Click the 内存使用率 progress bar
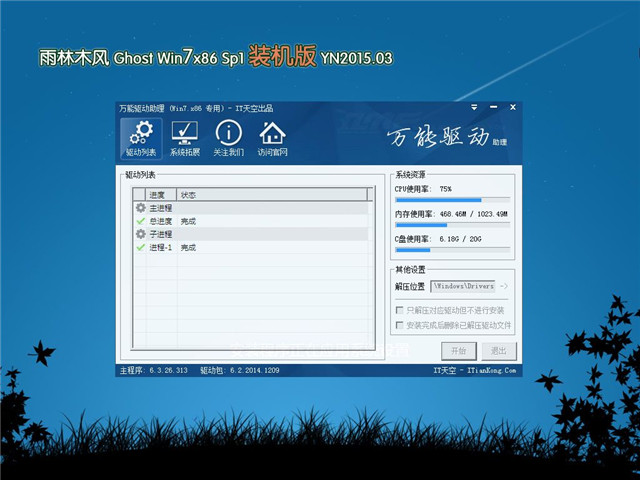640x480 pixels. (452, 225)
